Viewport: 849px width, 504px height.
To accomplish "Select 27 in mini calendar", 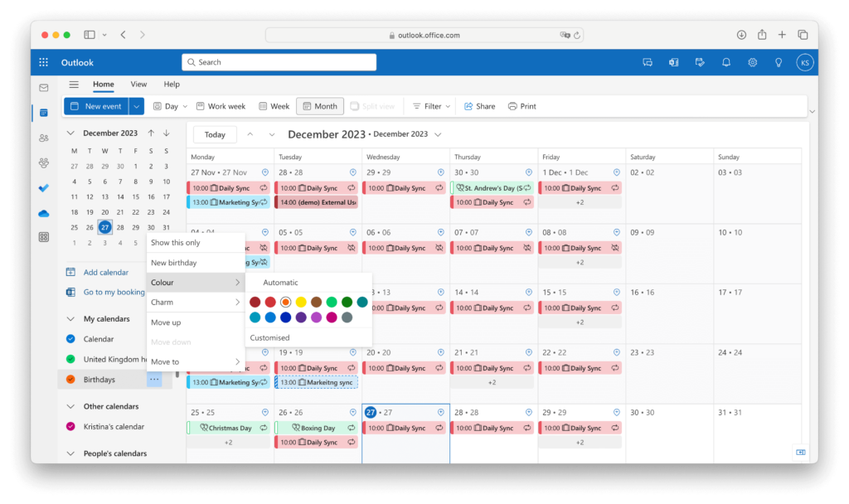I will (105, 227).
